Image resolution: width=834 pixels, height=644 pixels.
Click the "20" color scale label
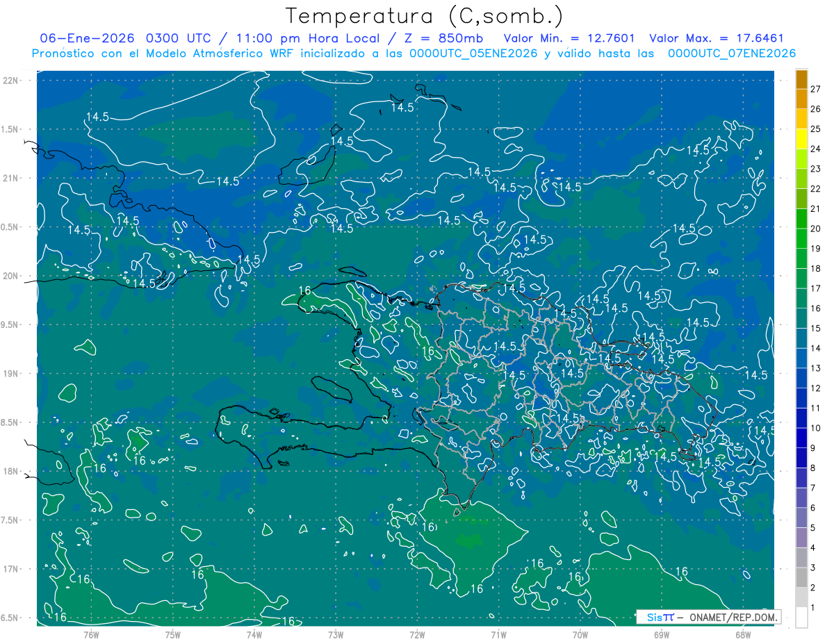tap(816, 229)
